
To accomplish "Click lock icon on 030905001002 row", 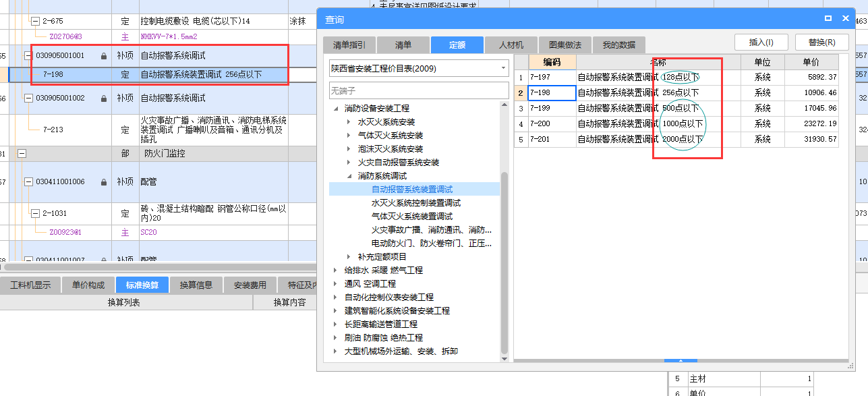I will (103, 98).
